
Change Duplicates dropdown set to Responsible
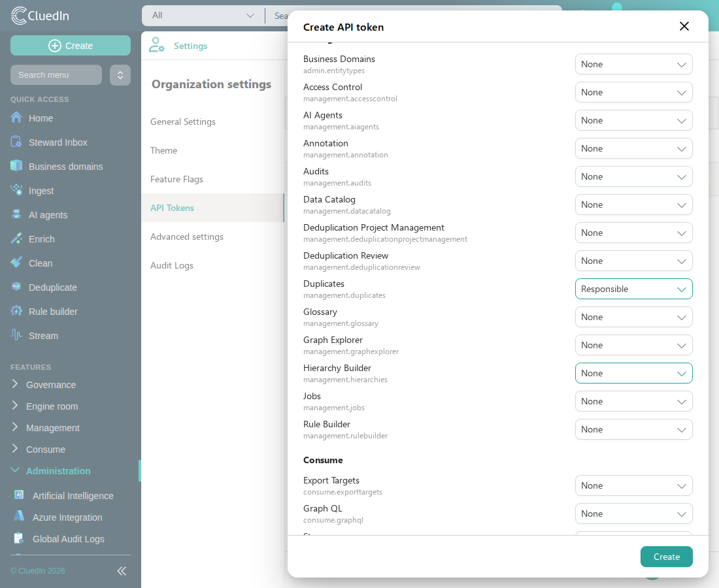[634, 289]
